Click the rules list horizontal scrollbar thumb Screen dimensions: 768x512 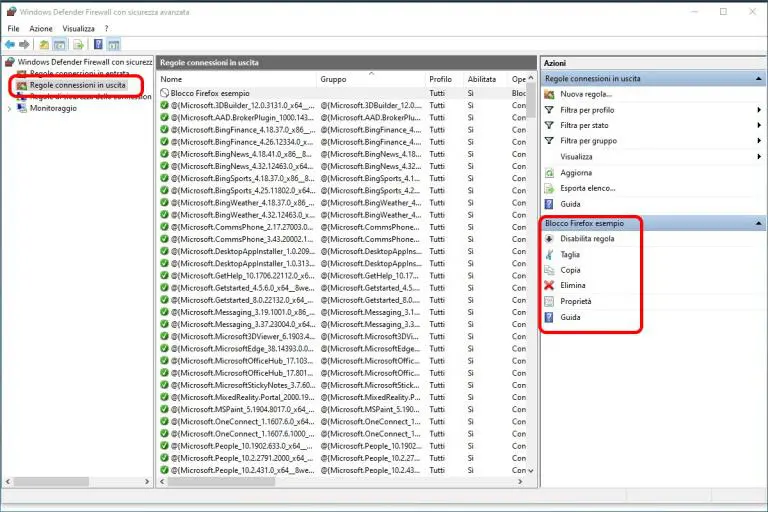coord(221,482)
